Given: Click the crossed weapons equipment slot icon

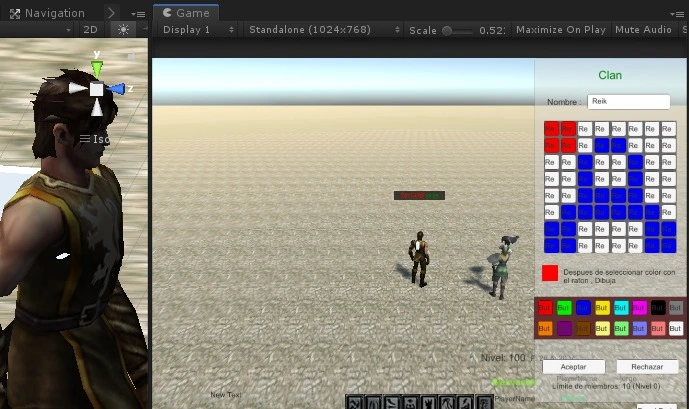Looking at the screenshot, I should 355,403.
